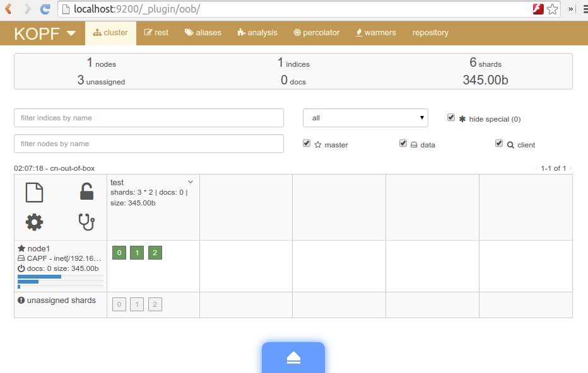Click the node1 blue usage bar

click(x=39, y=277)
